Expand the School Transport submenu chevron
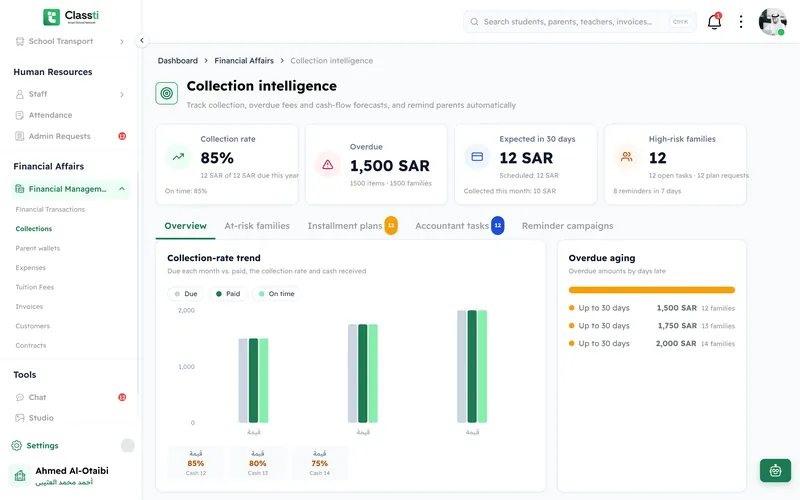Image resolution: width=800 pixels, height=500 pixels. 121,42
